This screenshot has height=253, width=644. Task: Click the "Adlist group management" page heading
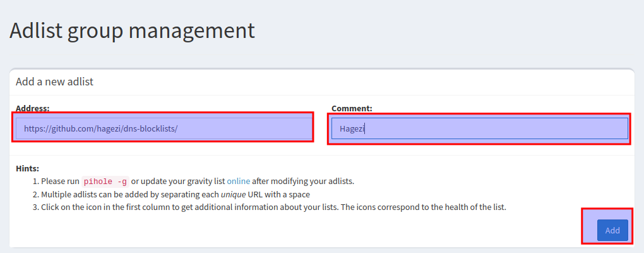(x=132, y=30)
